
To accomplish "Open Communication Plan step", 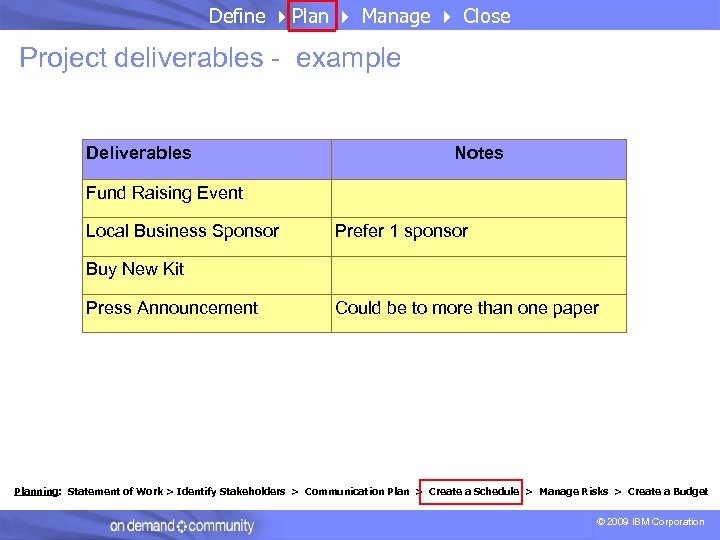I will coord(357,491).
